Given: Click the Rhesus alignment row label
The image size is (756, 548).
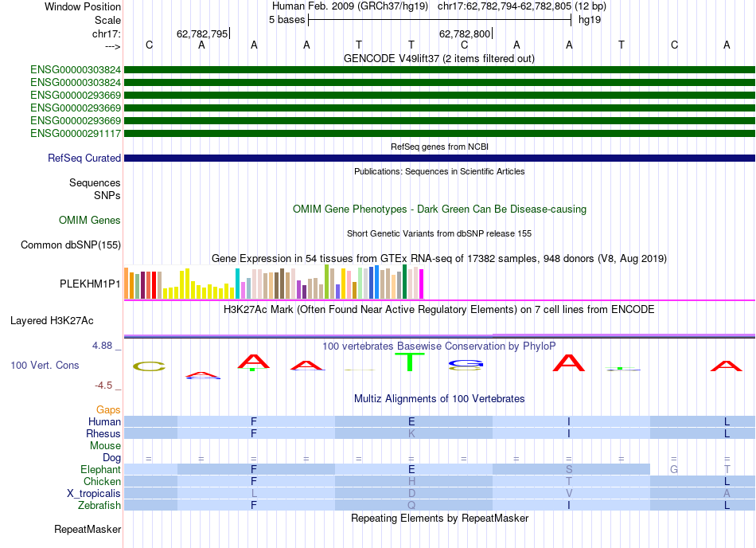Looking at the screenshot, I should coord(103,433).
